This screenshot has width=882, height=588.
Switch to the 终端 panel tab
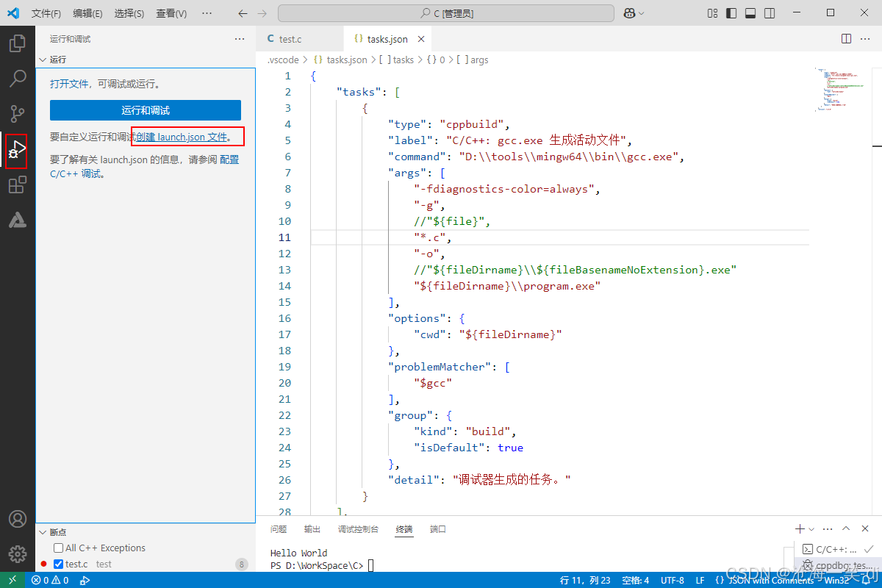404,529
